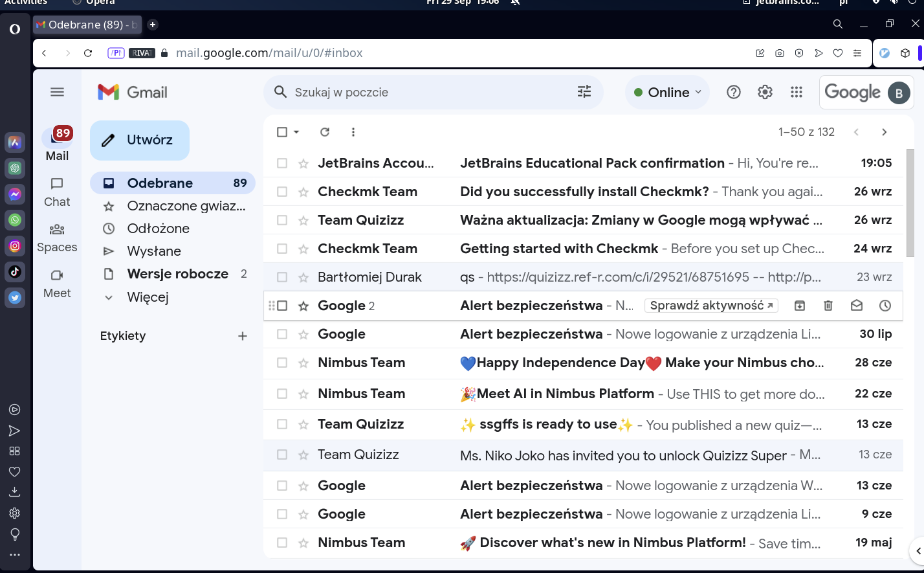The height and width of the screenshot is (573, 924).
Task: Open Google account avatar B
Action: point(899,93)
